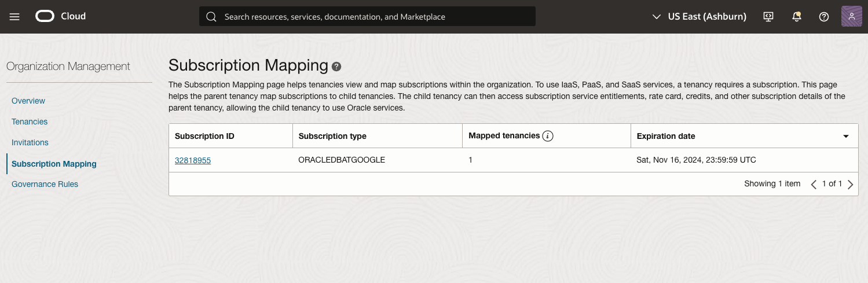Viewport: 868px width, 283px height.
Task: Expand the US East (Ashburn) region selector
Action: (x=699, y=17)
